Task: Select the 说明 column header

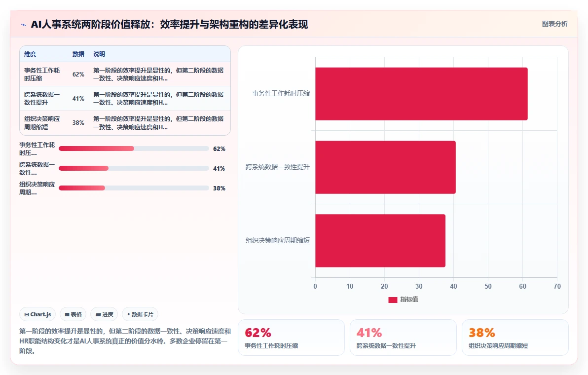Action: (99, 54)
